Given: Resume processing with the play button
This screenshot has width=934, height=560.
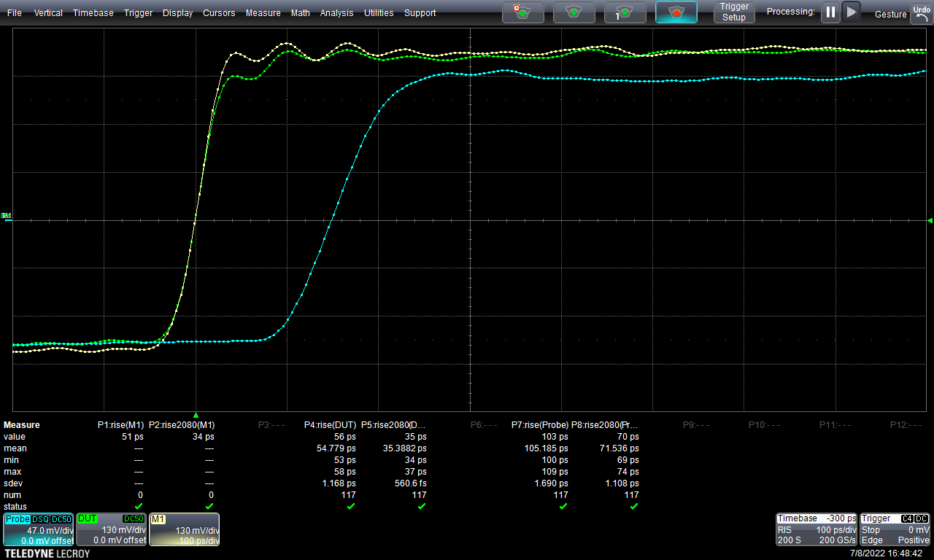Looking at the screenshot, I should [x=851, y=12].
